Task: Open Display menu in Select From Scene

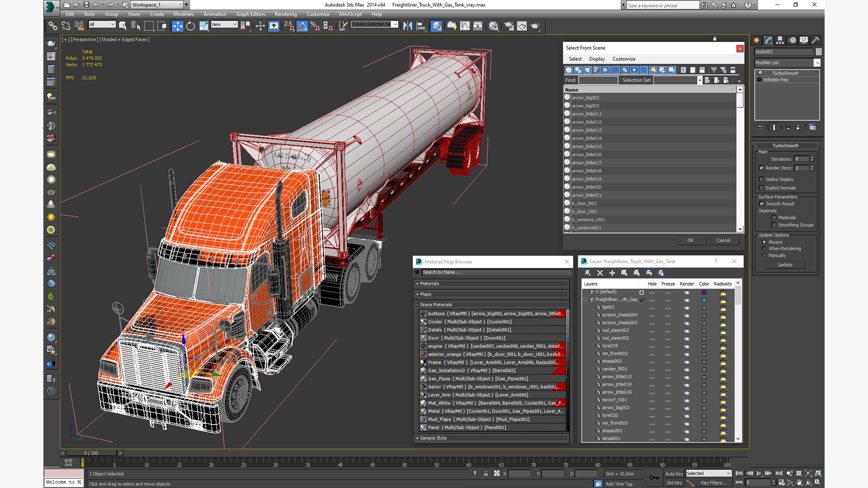Action: (597, 59)
